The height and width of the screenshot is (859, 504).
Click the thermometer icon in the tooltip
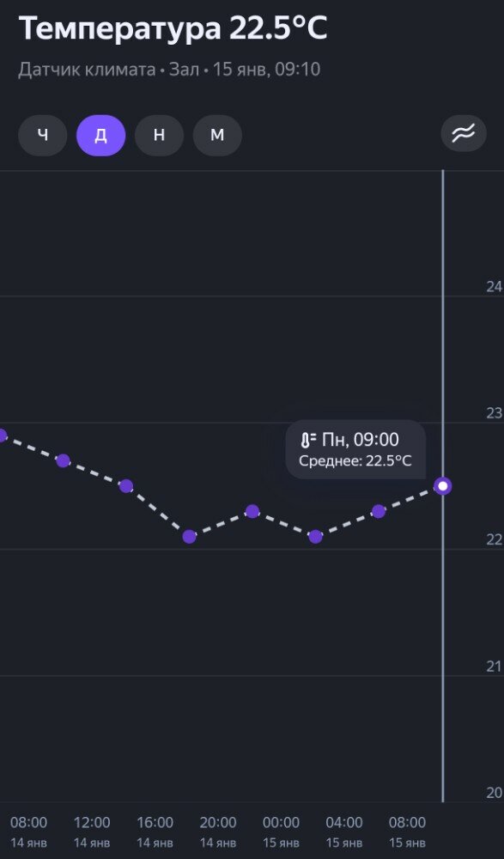coord(308,440)
